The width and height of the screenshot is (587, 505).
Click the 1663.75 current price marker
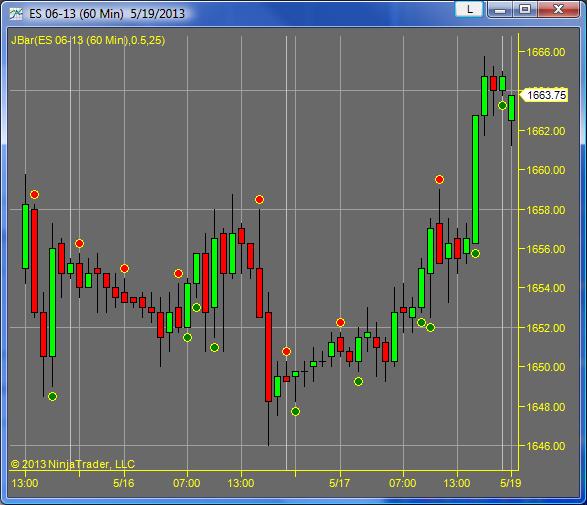coord(544,95)
